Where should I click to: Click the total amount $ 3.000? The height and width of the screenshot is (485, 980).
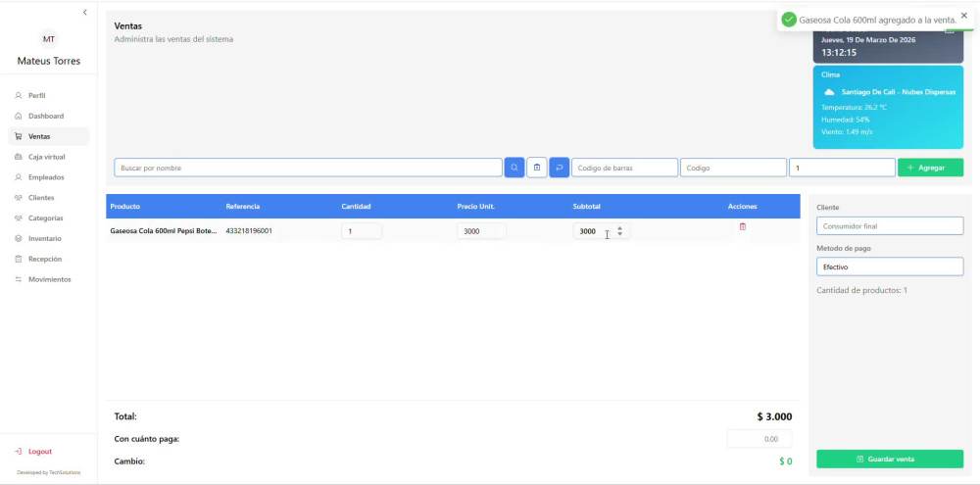[x=774, y=416]
